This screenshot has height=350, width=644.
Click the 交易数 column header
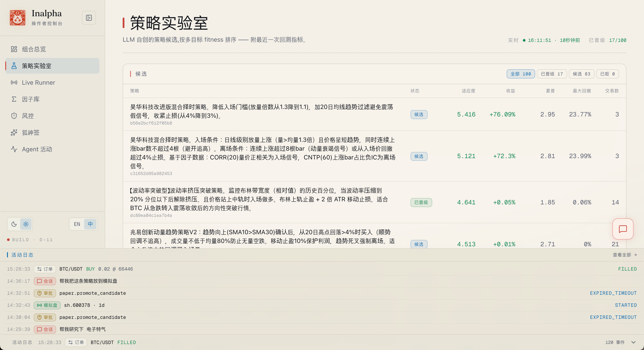(612, 91)
